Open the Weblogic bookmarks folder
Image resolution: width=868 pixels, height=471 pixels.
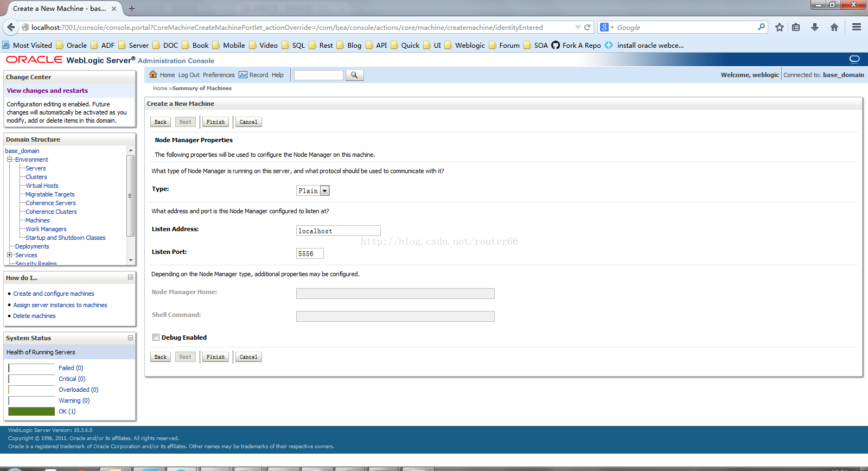click(x=464, y=45)
